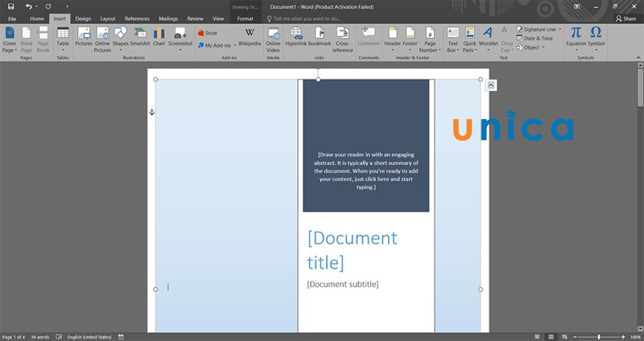Undo the last action

click(28, 6)
